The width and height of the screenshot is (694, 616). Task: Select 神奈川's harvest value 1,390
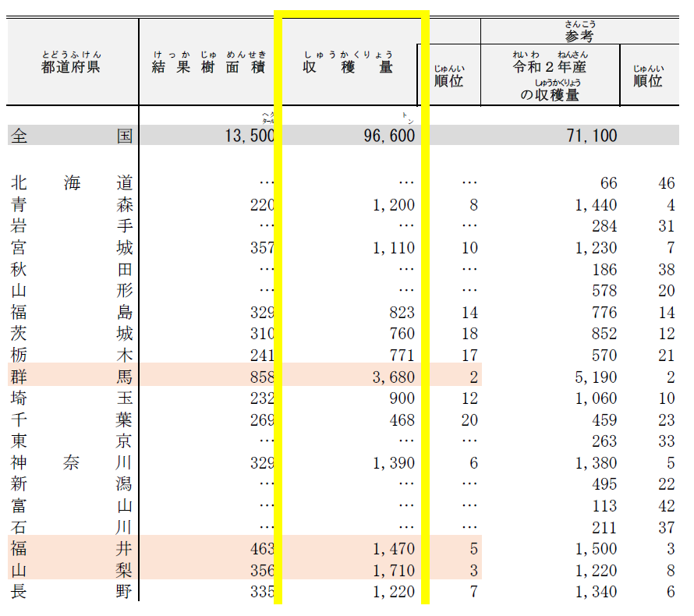click(393, 463)
